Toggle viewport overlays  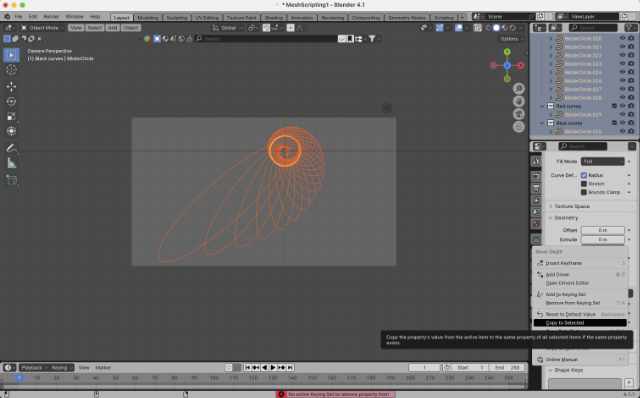click(x=459, y=28)
